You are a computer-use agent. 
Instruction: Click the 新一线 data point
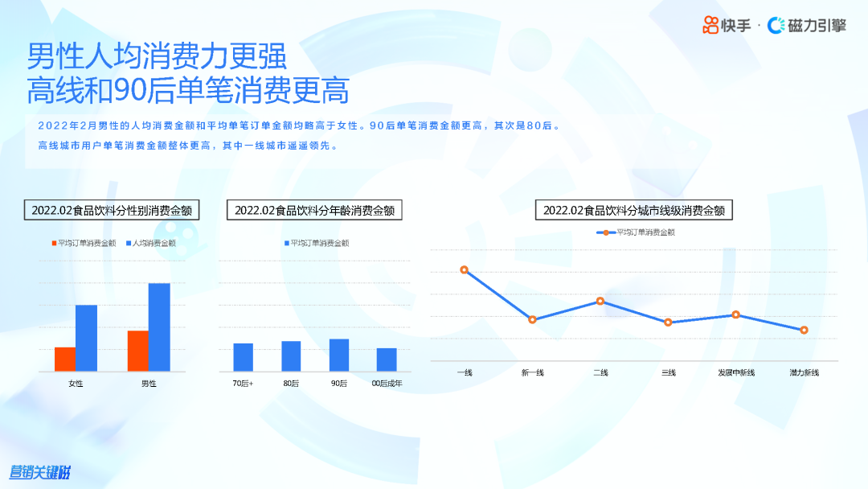[533, 319]
